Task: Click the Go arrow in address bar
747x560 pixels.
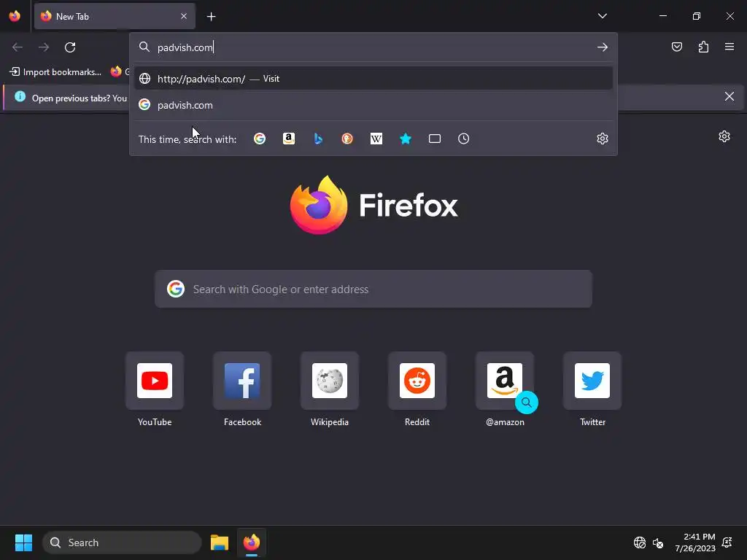Action: [602, 47]
